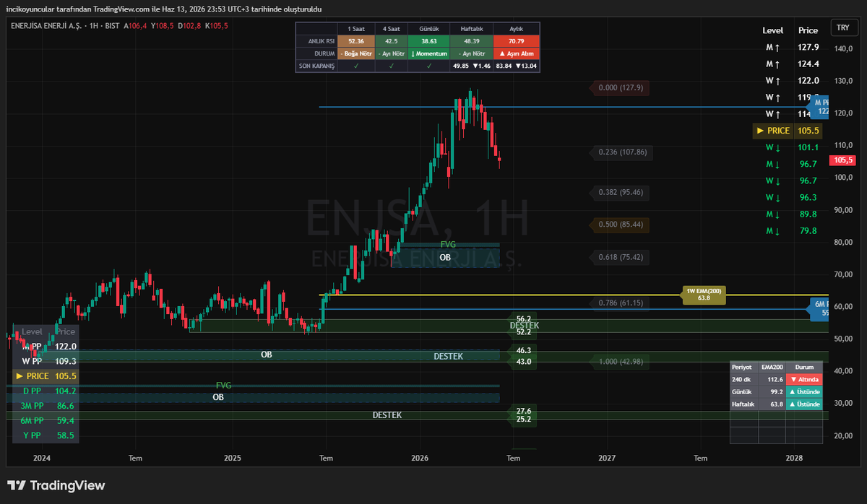Click the 1.000 (42.98) Fibonacci label
This screenshot has height=504, width=867.
[621, 362]
